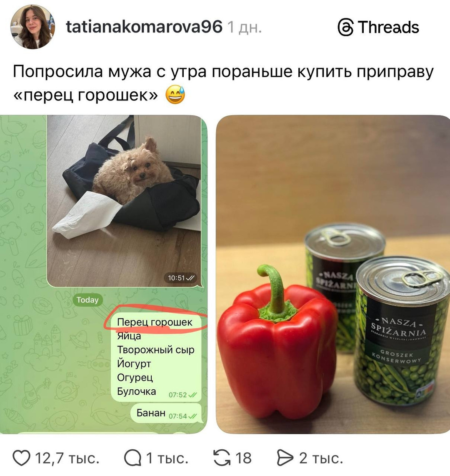Open comments via speech bubble icon
Image resolution: width=450 pixels, height=476 pixels.
coord(132,458)
